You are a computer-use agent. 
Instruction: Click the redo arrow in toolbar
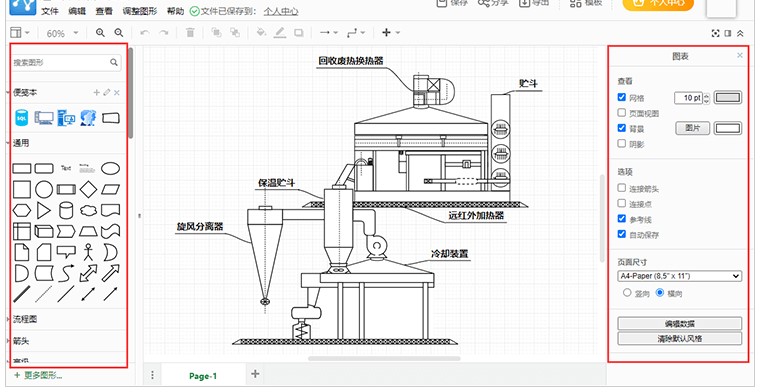[164, 33]
